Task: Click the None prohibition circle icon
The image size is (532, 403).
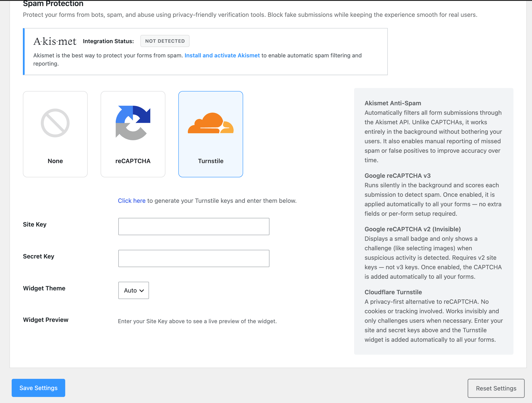Action: [55, 123]
